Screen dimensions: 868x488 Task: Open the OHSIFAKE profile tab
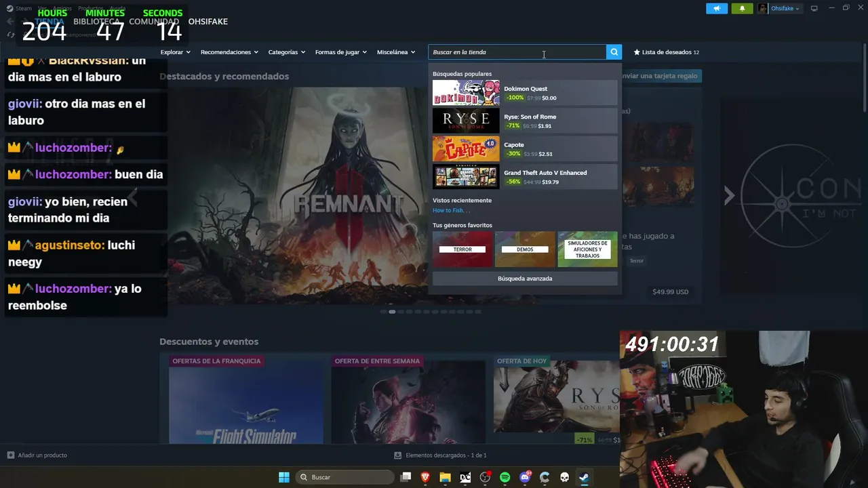[208, 22]
